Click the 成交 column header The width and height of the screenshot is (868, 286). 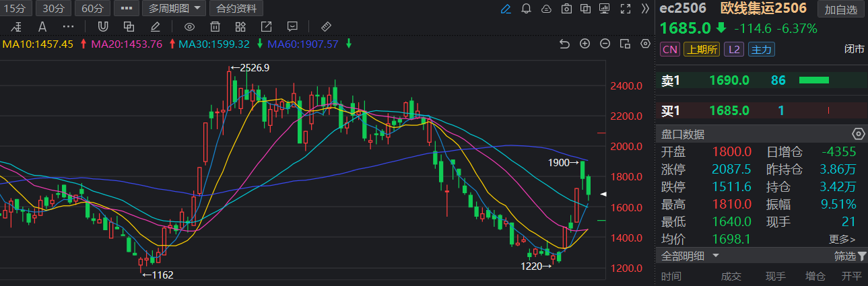(731, 276)
